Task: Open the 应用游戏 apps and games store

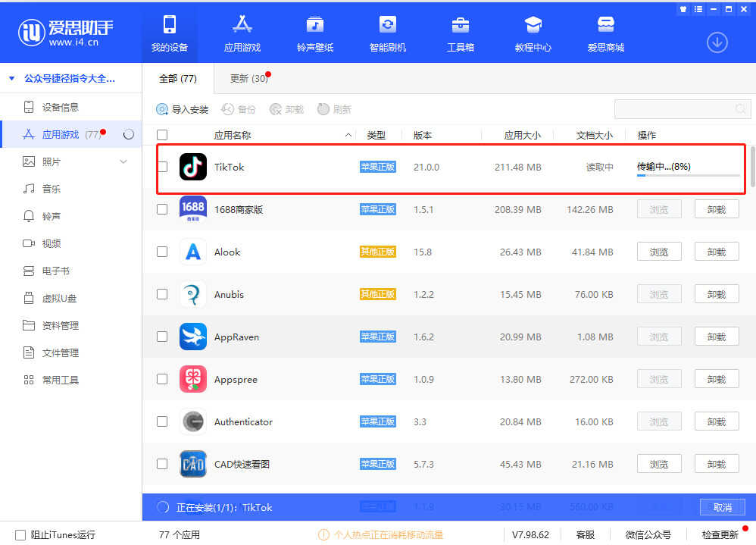Action: click(242, 33)
